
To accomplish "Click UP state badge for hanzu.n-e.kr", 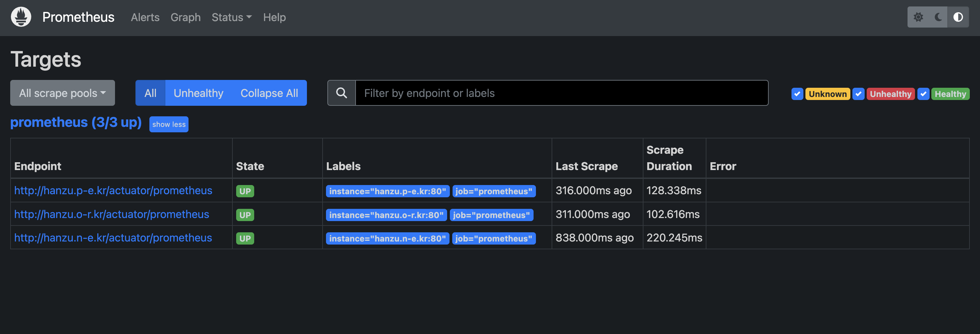I will pos(245,238).
